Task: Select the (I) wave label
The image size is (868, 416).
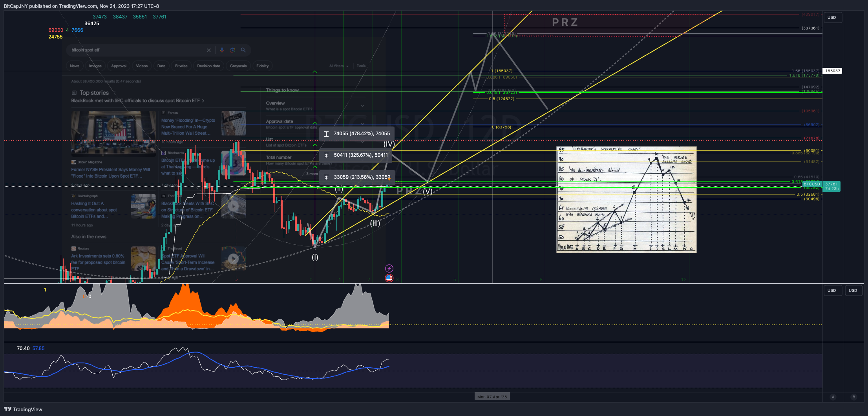Action: pos(315,257)
